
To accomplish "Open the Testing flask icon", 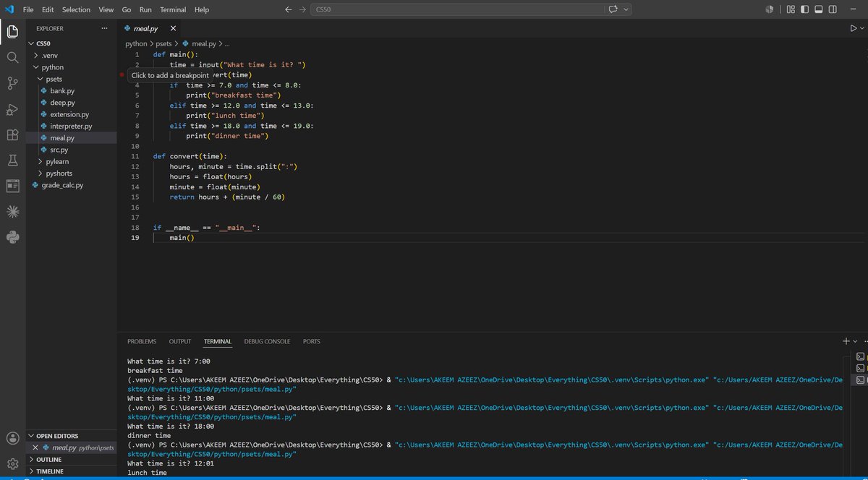I will [x=12, y=160].
